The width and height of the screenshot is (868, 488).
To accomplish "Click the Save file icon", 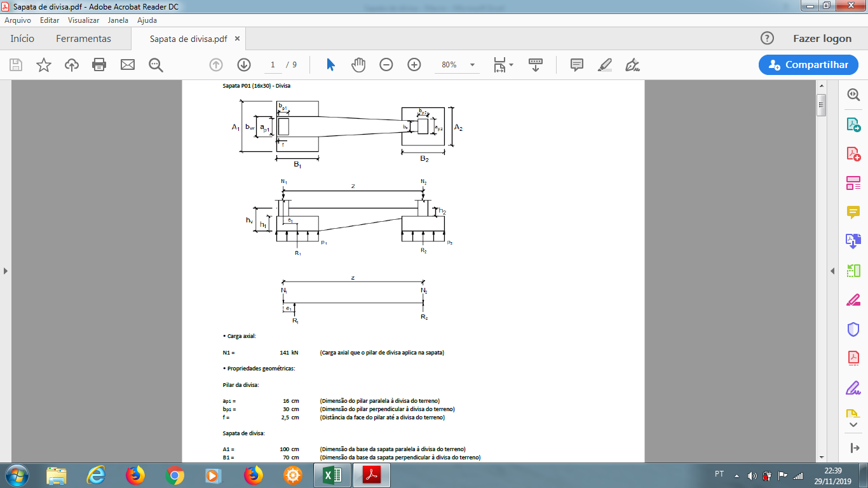I will (16, 65).
